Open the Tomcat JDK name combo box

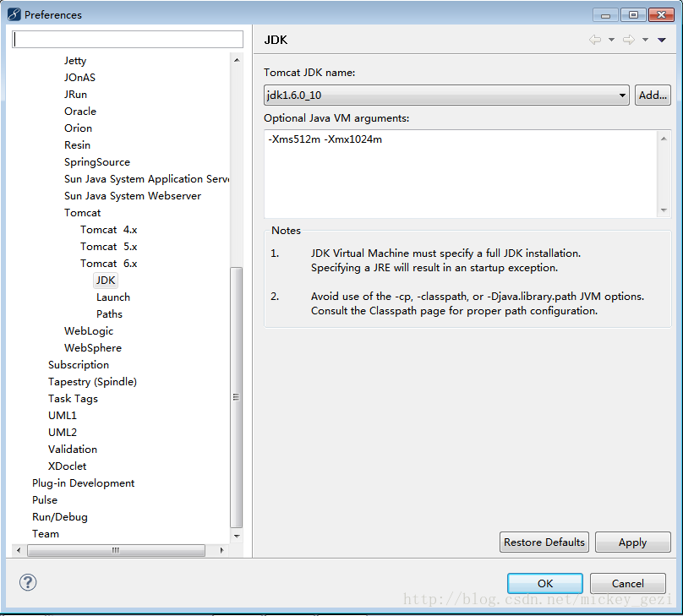coord(446,95)
